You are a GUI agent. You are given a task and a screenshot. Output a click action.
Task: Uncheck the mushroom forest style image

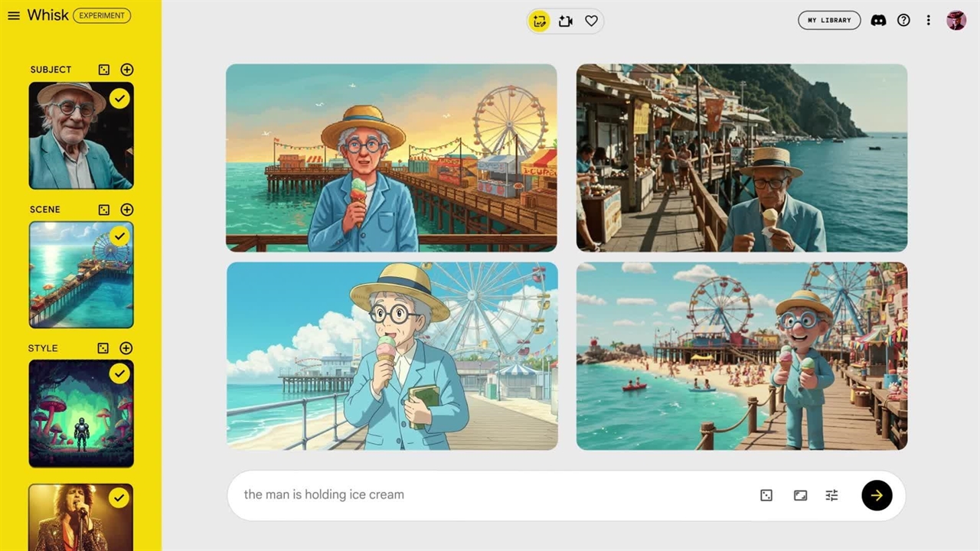pos(119,373)
